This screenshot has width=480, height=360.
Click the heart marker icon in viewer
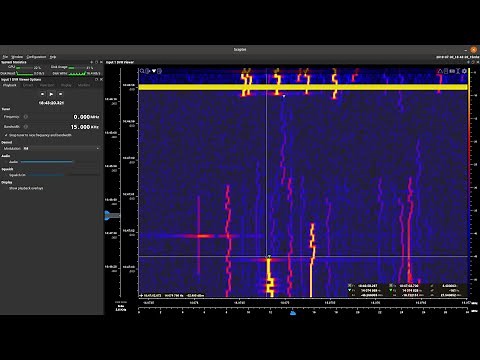coord(154,71)
